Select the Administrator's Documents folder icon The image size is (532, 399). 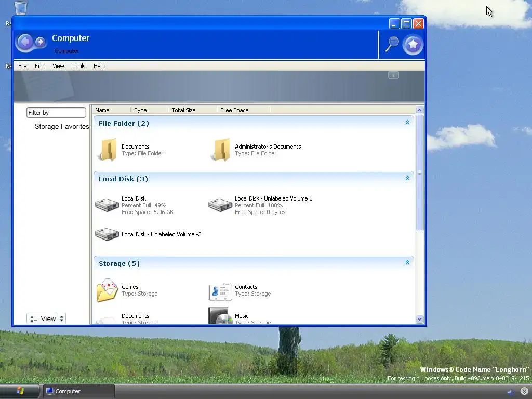tap(221, 150)
